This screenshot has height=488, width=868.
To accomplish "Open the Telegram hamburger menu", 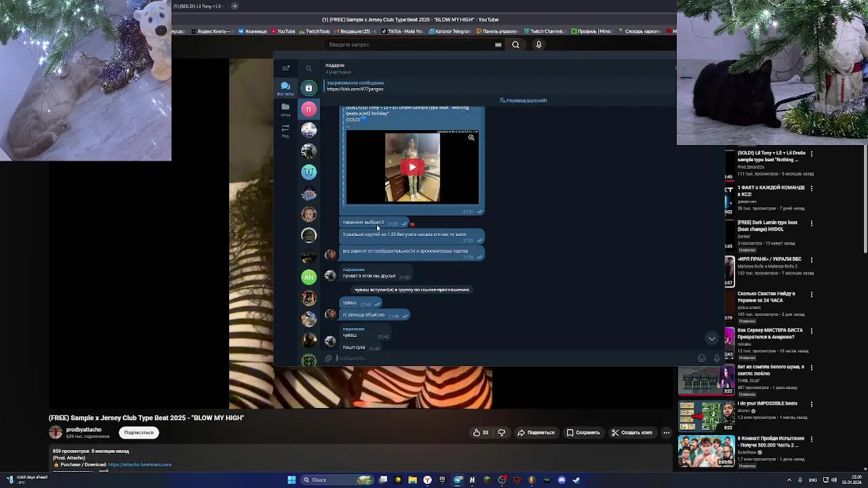I will tap(285, 68).
